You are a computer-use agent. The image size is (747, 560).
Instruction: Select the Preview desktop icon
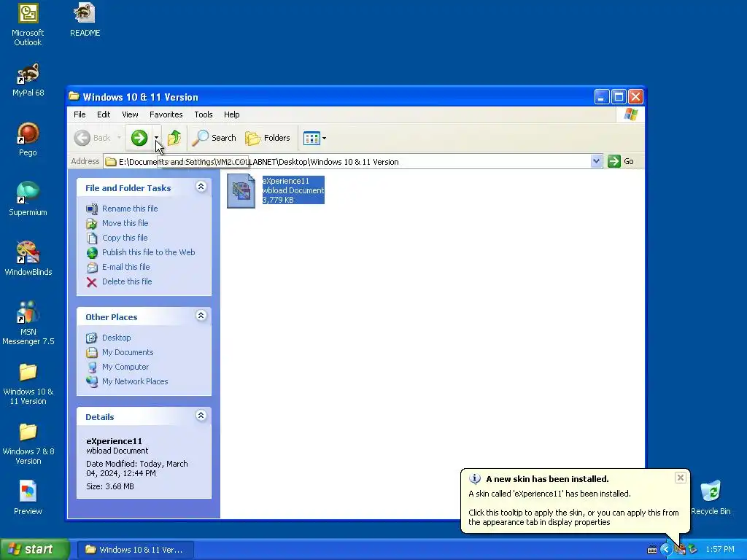28,498
